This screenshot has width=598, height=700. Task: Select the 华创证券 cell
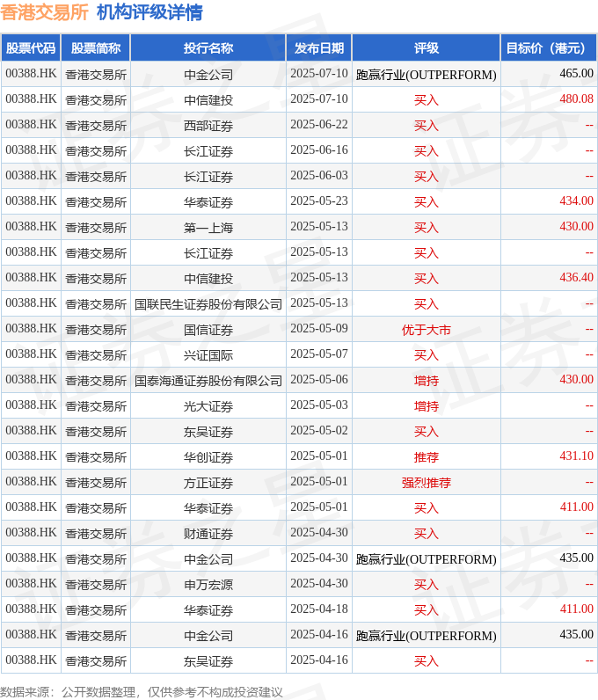coord(208,457)
